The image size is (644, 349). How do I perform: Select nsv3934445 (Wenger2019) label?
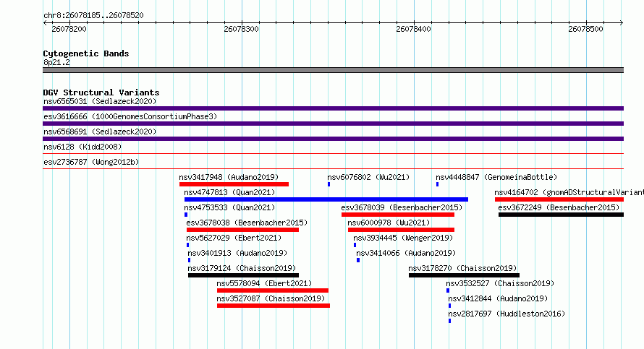click(403, 238)
